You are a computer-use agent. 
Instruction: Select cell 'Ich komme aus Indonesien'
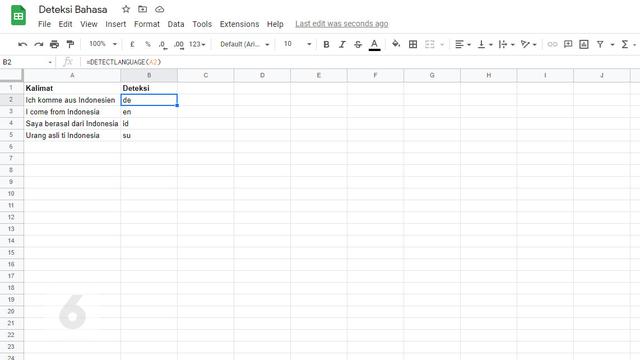coord(72,100)
